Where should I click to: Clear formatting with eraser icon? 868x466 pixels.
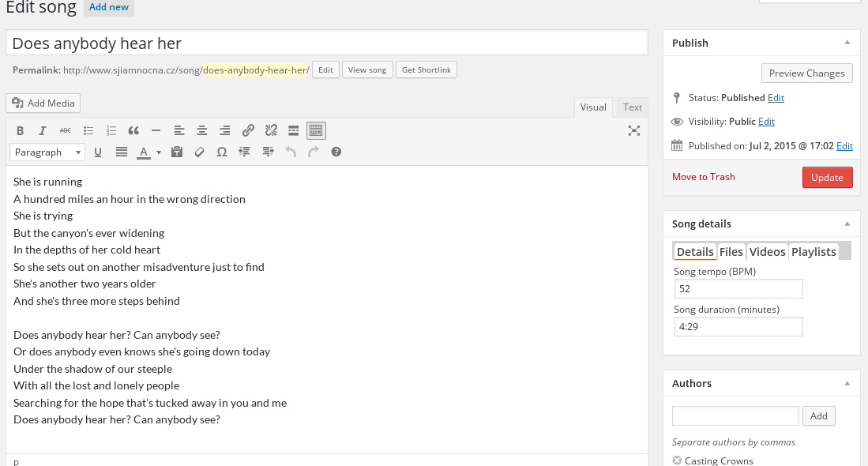(x=199, y=152)
